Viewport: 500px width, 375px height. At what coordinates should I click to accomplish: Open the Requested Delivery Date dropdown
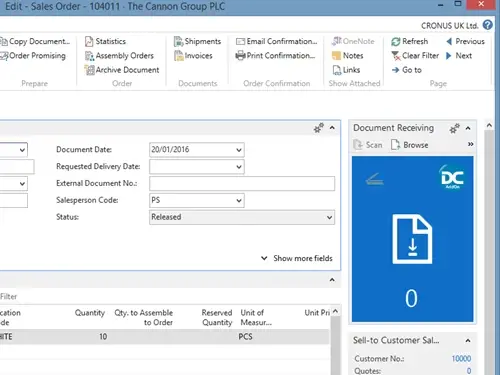click(x=239, y=167)
